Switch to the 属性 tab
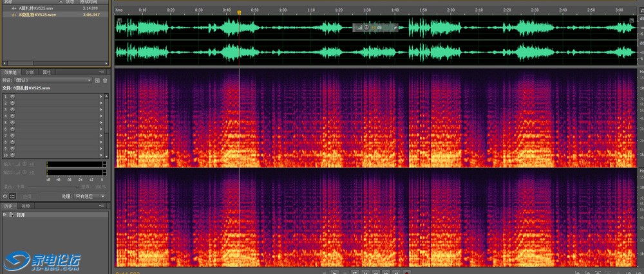The height and width of the screenshot is (274, 644). pyautogui.click(x=46, y=72)
